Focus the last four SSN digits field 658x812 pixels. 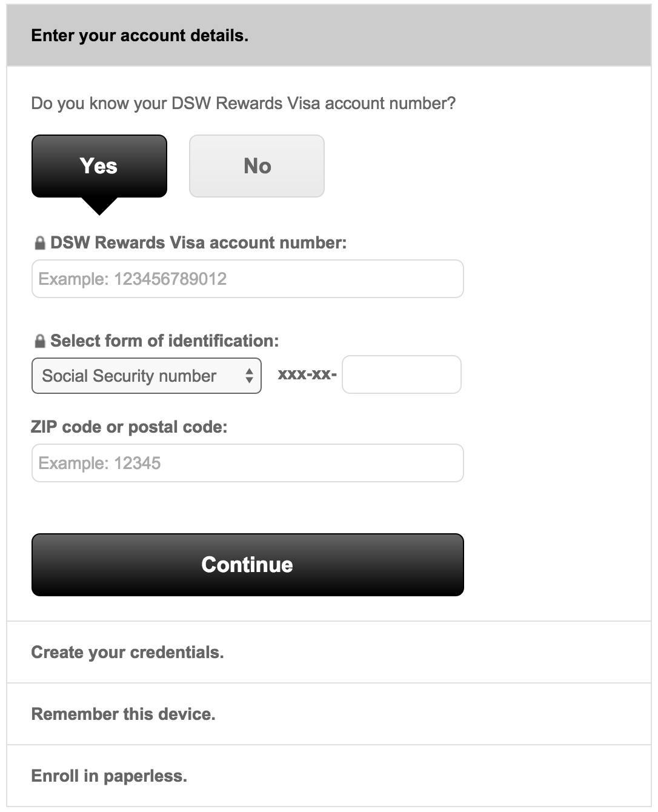pos(402,374)
